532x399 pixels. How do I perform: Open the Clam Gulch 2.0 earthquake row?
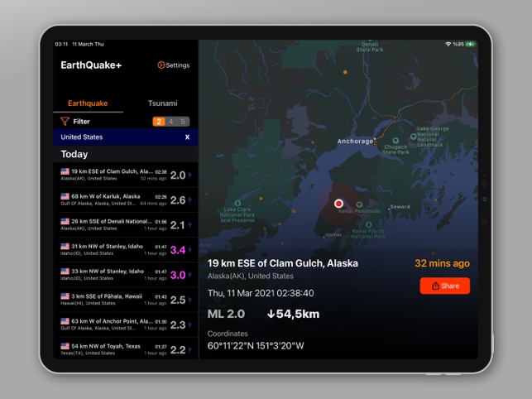[126, 175]
